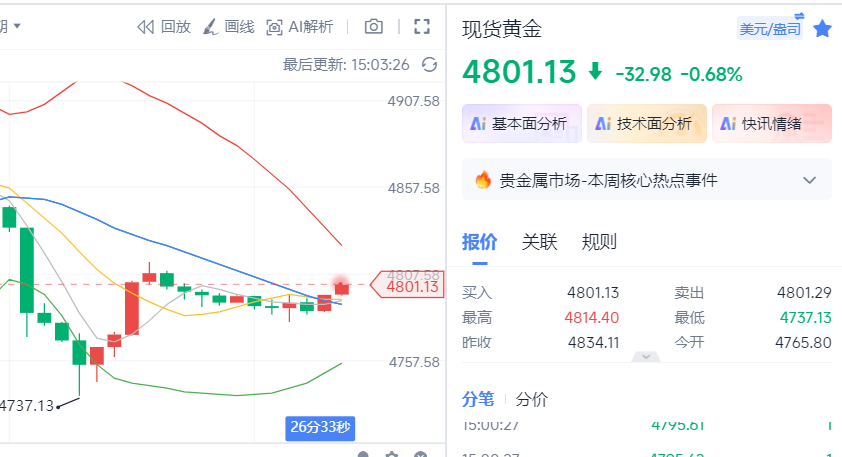
Task: Open AI 技术面分析 panel
Action: pos(647,124)
